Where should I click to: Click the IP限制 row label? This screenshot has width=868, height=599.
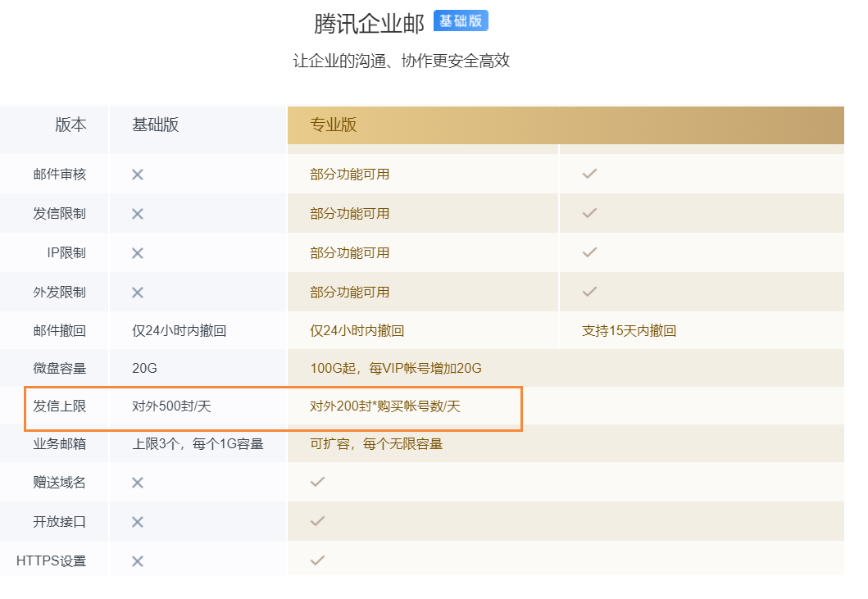[x=66, y=253]
